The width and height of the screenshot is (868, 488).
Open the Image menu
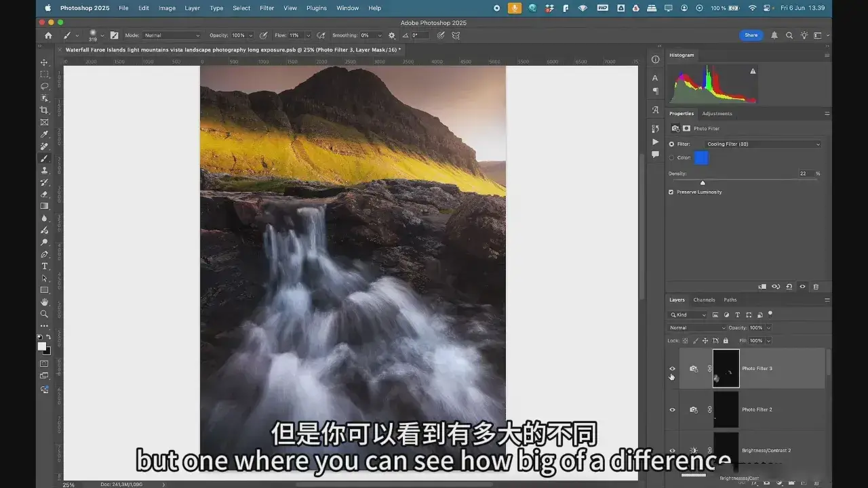[x=167, y=8]
